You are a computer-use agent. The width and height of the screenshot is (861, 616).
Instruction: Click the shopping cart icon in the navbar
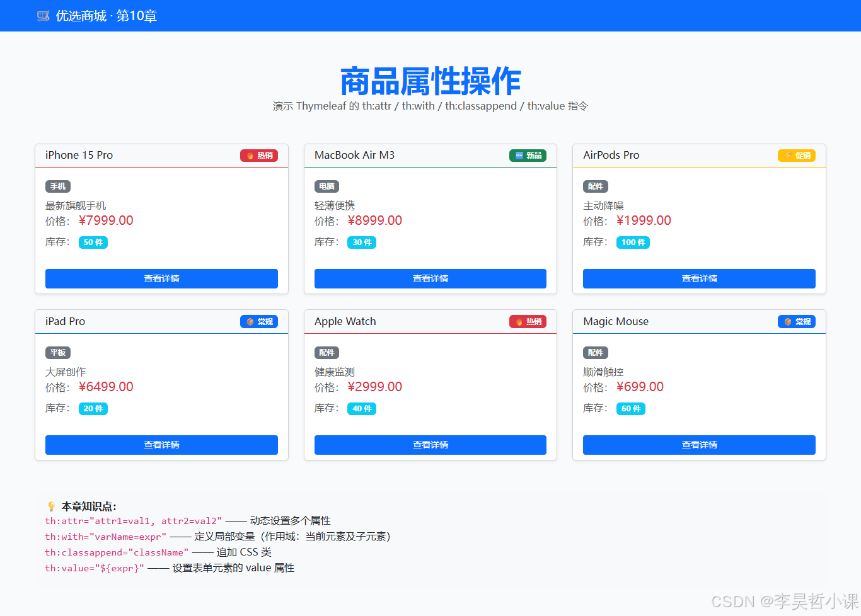(43, 16)
